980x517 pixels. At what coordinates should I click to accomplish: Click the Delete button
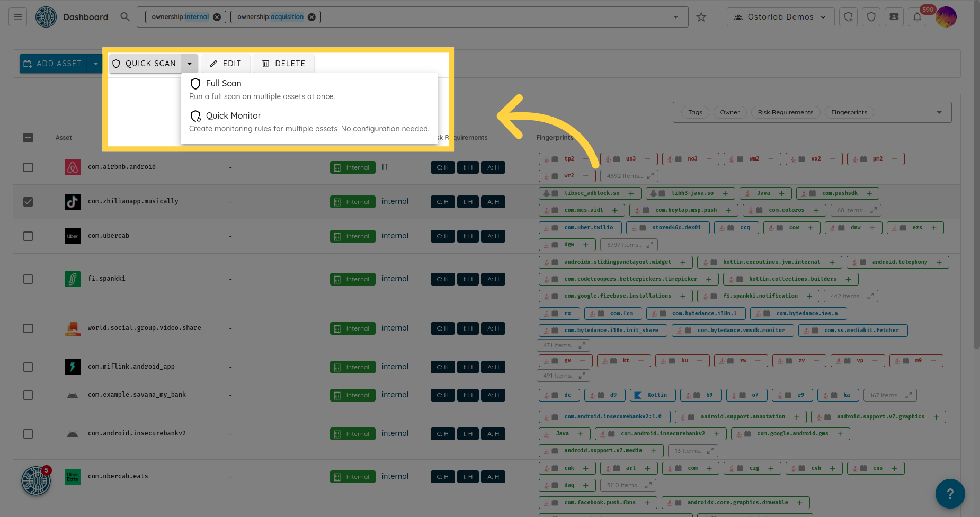(x=284, y=64)
